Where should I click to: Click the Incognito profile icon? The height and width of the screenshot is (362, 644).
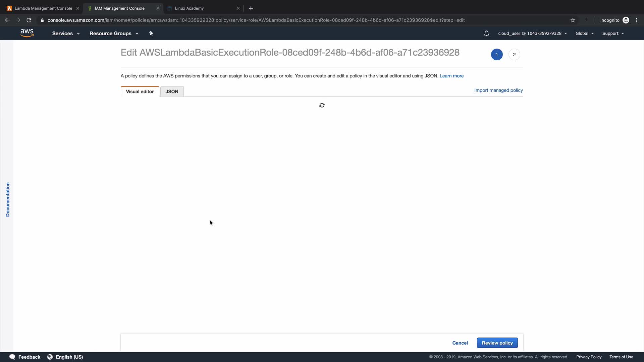coord(626,20)
